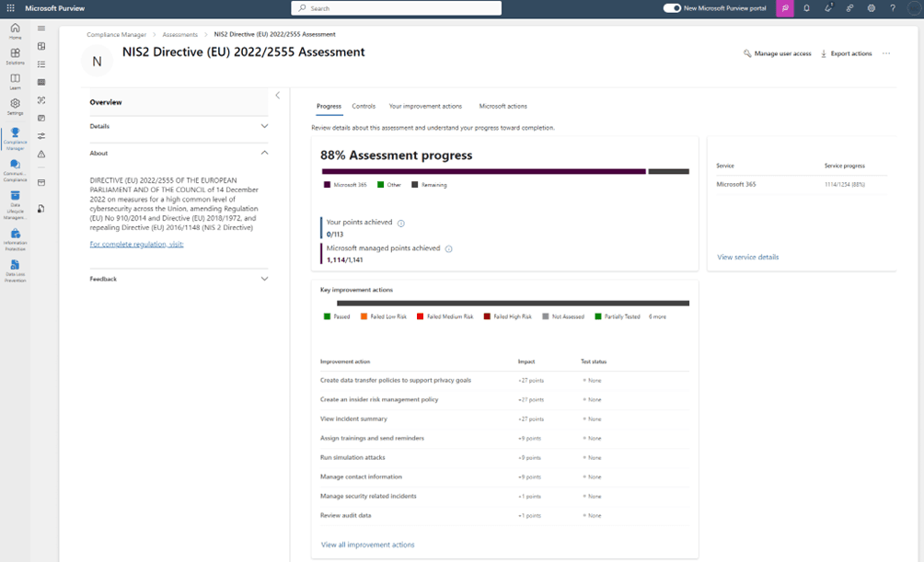Open the app launcher waffle menu
Image resolution: width=924 pixels, height=562 pixels.
[x=11, y=8]
